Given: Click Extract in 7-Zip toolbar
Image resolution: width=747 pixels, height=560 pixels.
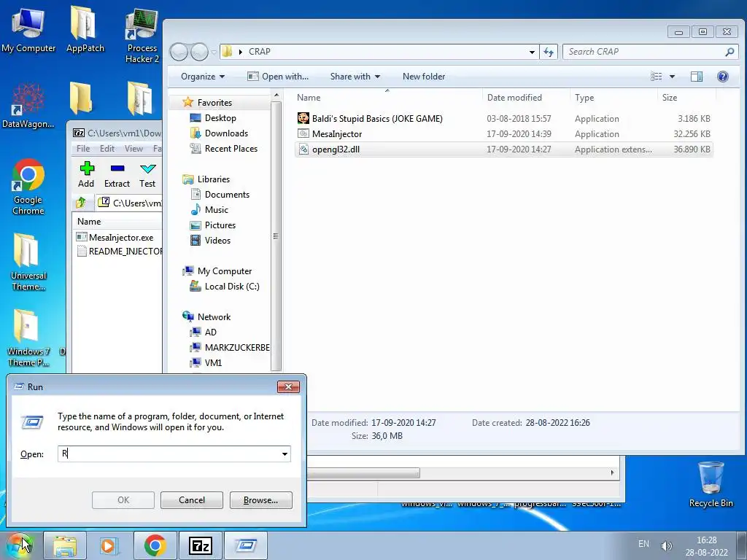Looking at the screenshot, I should [117, 175].
